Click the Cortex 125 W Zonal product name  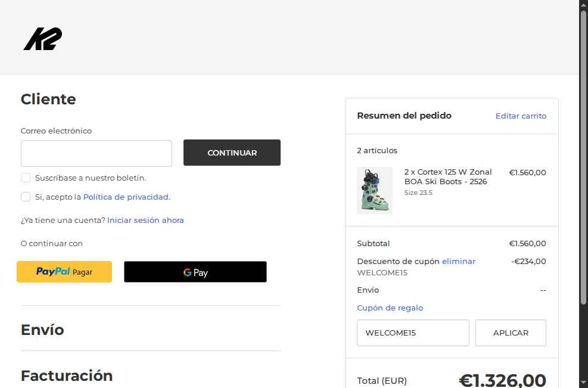click(448, 177)
